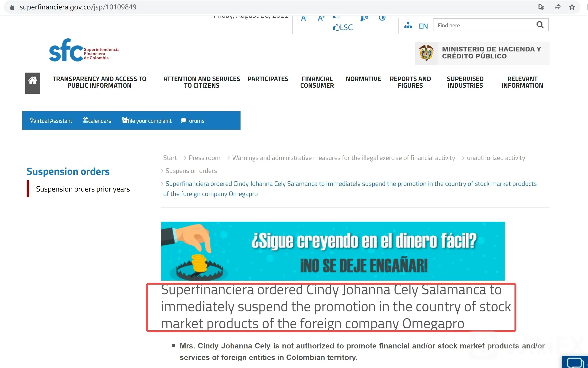Screen dimensions: 588x368
Task: Open the Financial Consumer menu
Action: point(317,82)
